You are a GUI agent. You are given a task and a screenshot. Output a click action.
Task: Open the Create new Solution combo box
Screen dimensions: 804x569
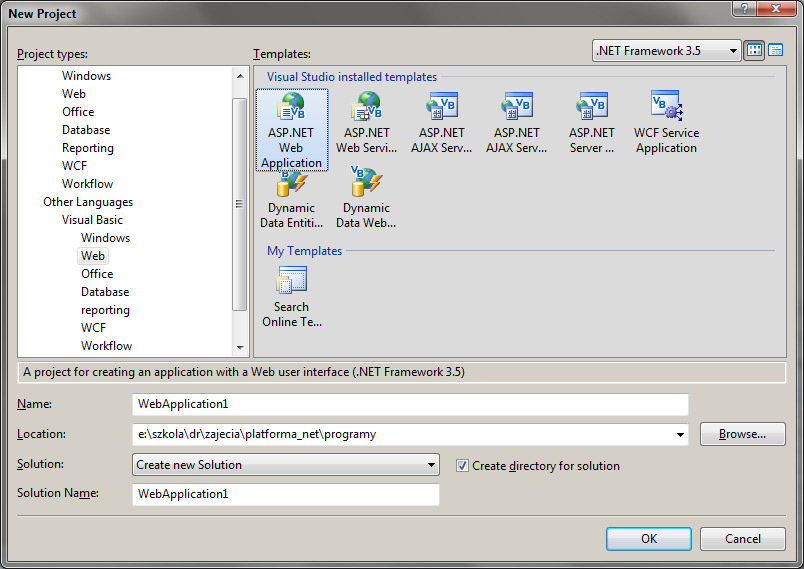[x=286, y=465]
